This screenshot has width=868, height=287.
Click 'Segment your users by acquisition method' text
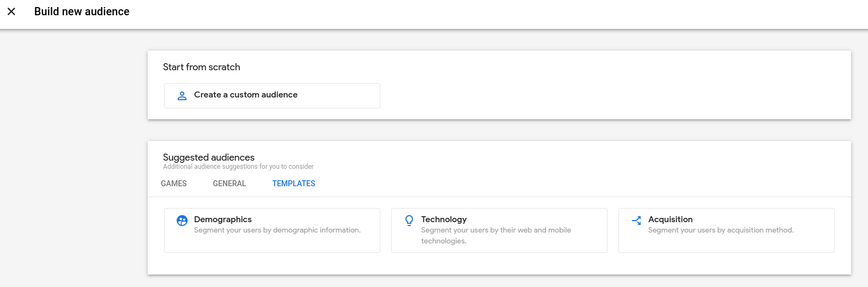click(721, 230)
